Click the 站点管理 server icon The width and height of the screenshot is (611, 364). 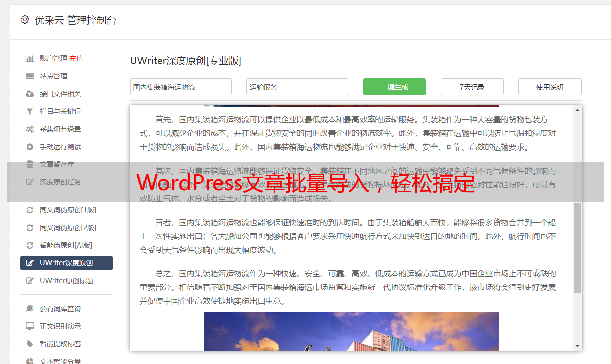(x=30, y=76)
